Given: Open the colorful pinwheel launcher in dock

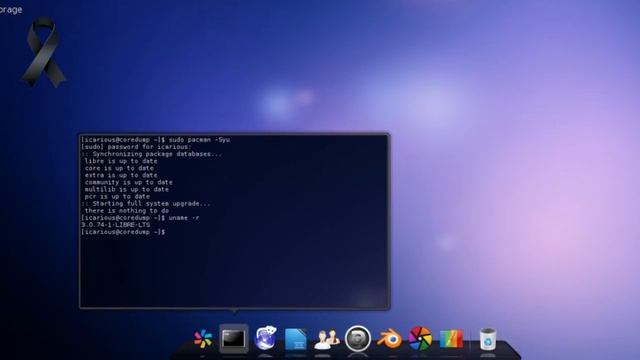Looking at the screenshot, I should [203, 339].
